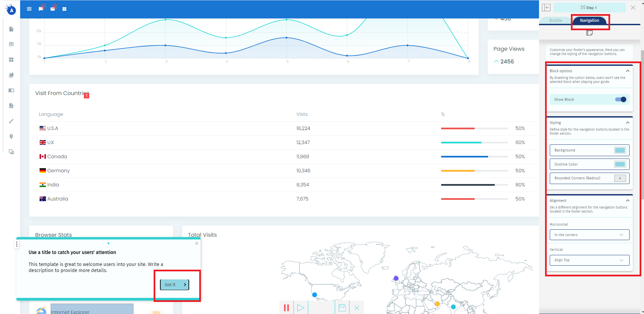The image size is (644, 314).
Task: Save the guide with floppy disk icon
Action: tap(342, 308)
